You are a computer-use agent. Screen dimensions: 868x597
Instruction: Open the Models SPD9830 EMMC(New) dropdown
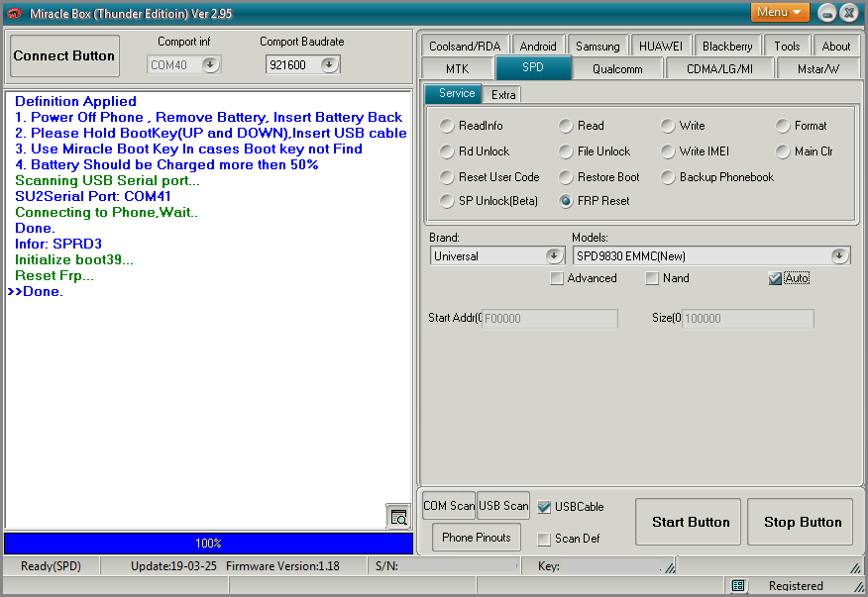pyautogui.click(x=839, y=255)
